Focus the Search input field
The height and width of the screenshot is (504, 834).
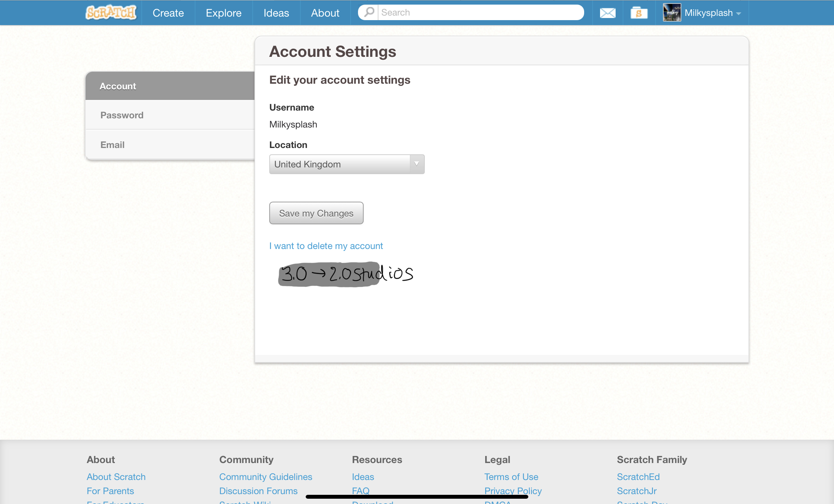click(x=481, y=12)
